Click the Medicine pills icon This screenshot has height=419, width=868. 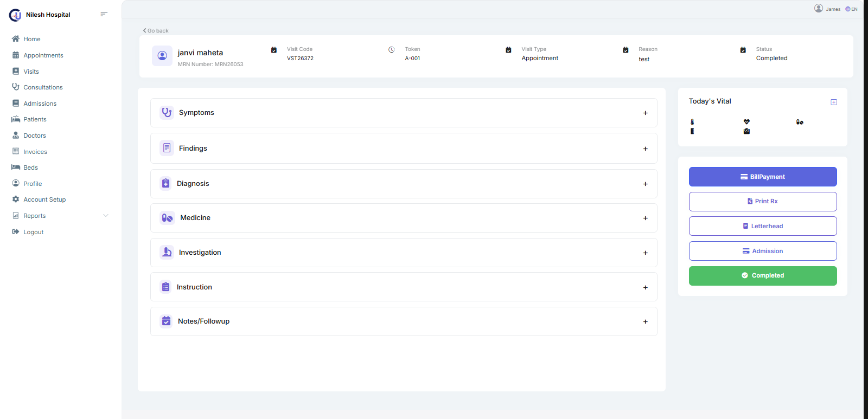coord(167,218)
